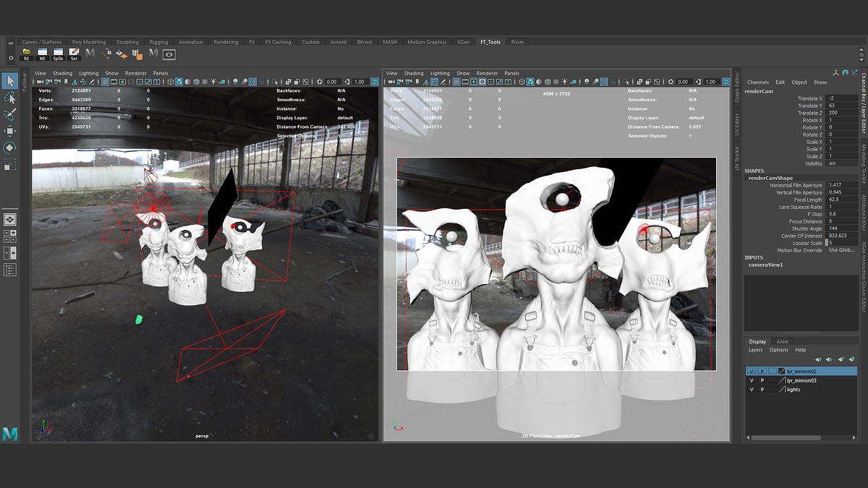Image resolution: width=868 pixels, height=488 pixels.
Task: Toggle playback P of lyr_minion02 layer
Action: 762,371
